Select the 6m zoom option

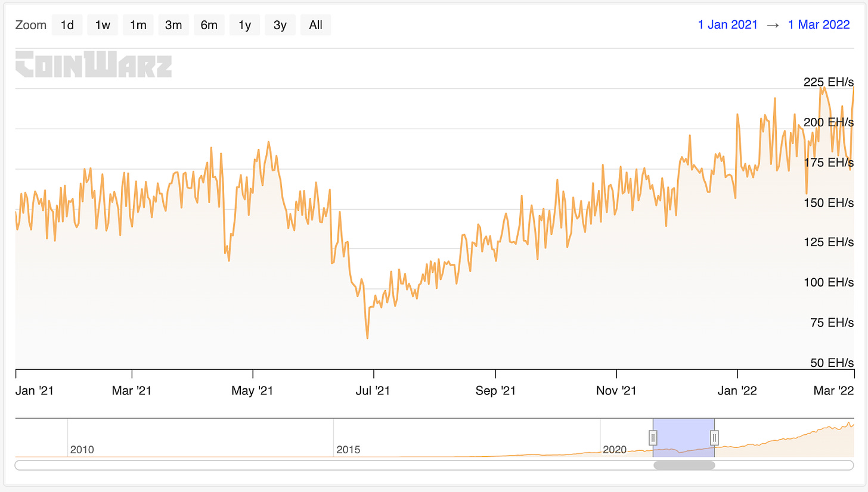pyautogui.click(x=209, y=25)
